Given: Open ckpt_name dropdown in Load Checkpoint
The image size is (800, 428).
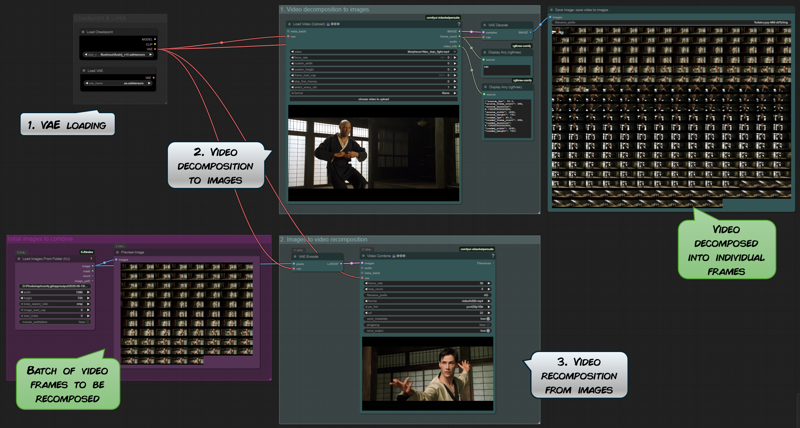Looking at the screenshot, I should (119, 54).
